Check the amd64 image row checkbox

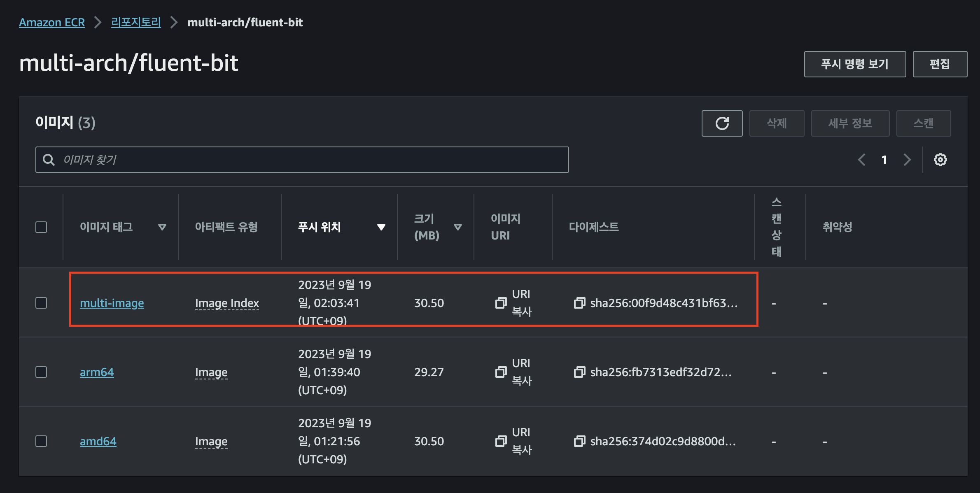41,441
